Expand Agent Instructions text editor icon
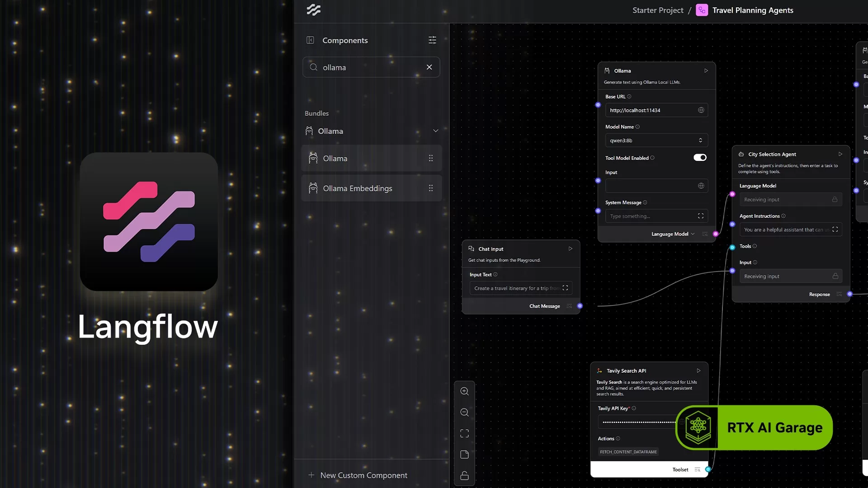 coord(835,230)
